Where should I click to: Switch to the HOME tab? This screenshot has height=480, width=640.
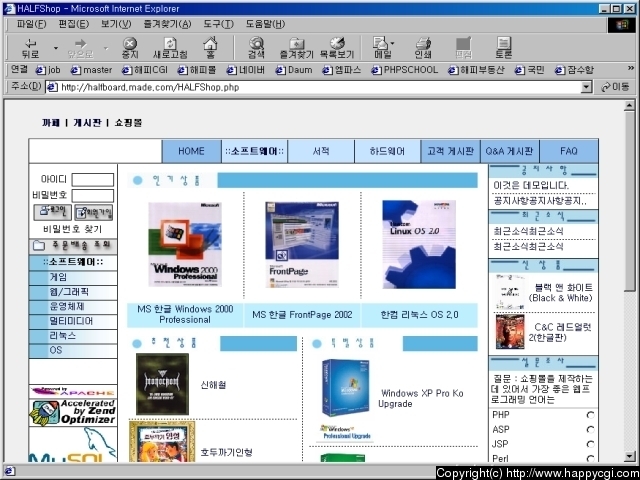tap(191, 151)
